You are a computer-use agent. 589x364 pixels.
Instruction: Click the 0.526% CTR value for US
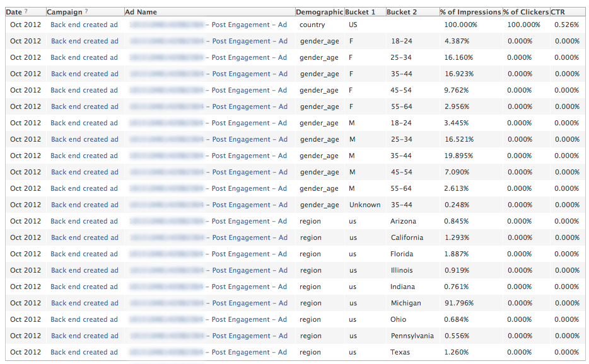[x=567, y=25]
